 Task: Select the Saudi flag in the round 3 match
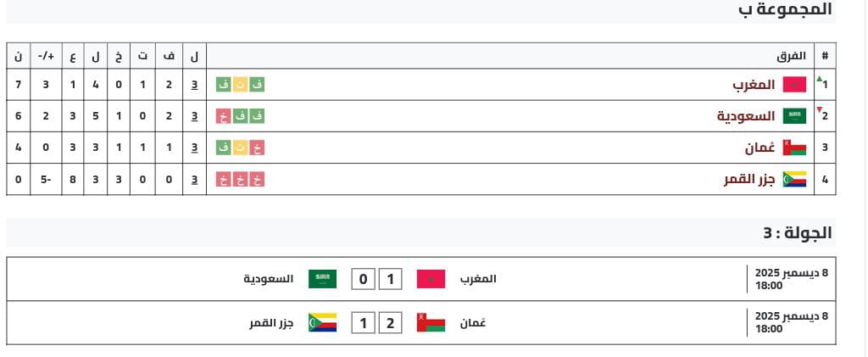click(x=321, y=279)
